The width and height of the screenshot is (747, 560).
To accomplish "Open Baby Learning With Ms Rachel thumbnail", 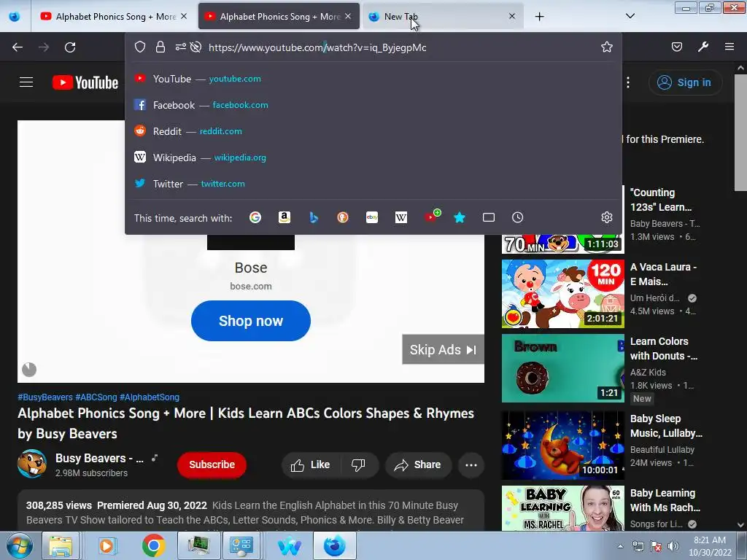I will 562,508.
